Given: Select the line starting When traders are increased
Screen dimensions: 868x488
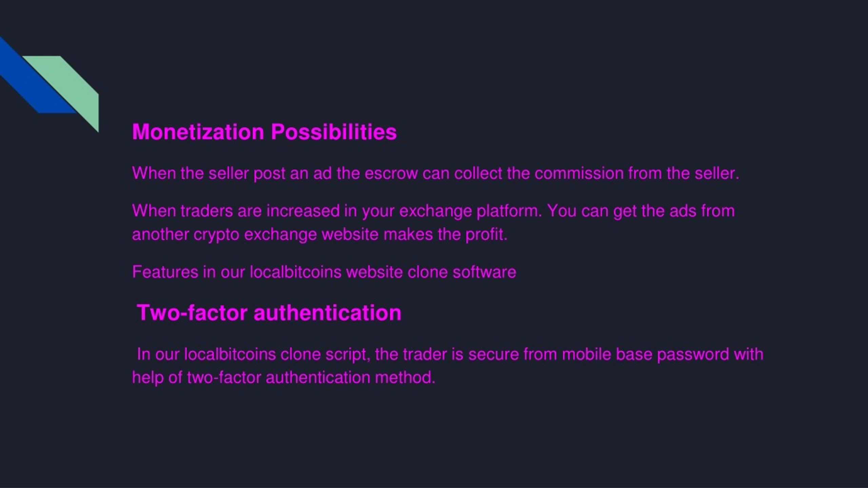Looking at the screenshot, I should click(x=433, y=211).
